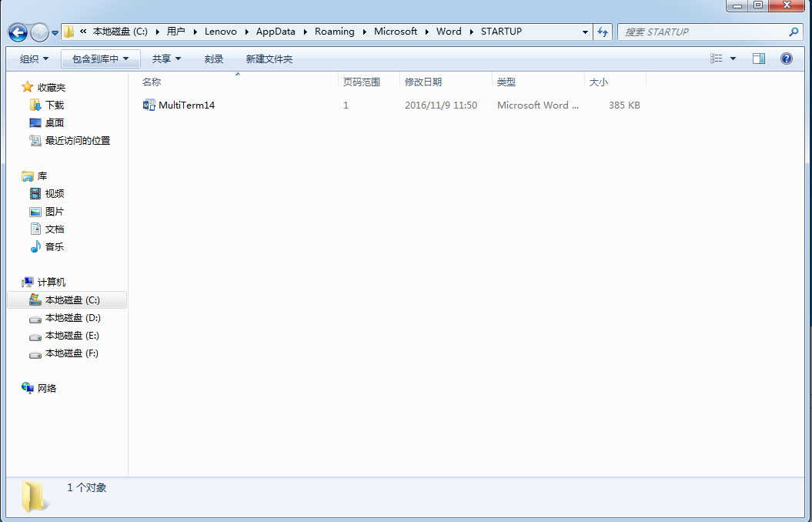Click the 搜索 STARTUP search field

click(x=702, y=32)
